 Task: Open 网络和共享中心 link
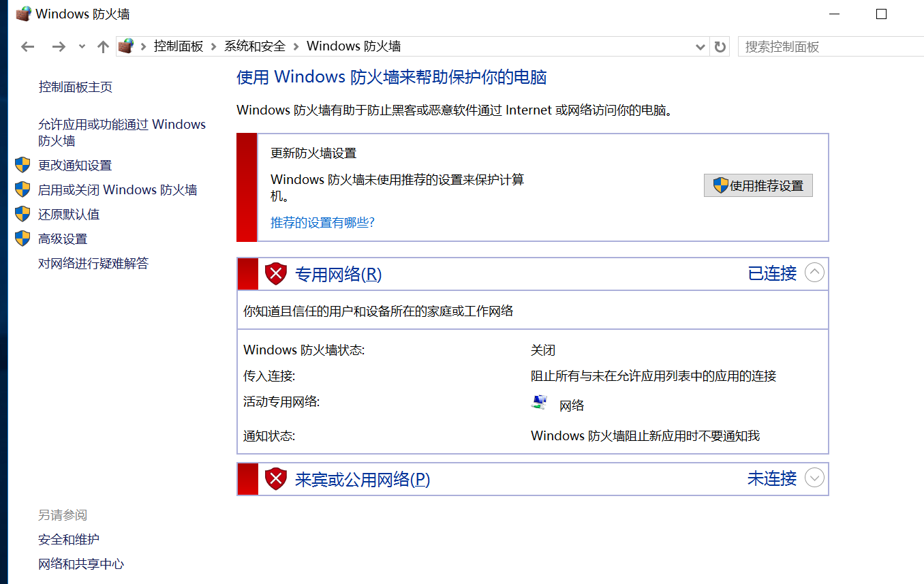81,564
